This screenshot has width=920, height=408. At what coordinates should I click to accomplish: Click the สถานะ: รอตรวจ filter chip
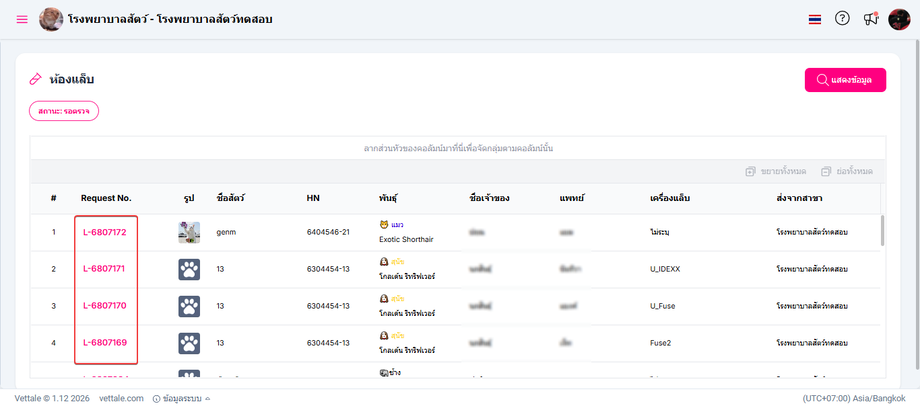(64, 111)
